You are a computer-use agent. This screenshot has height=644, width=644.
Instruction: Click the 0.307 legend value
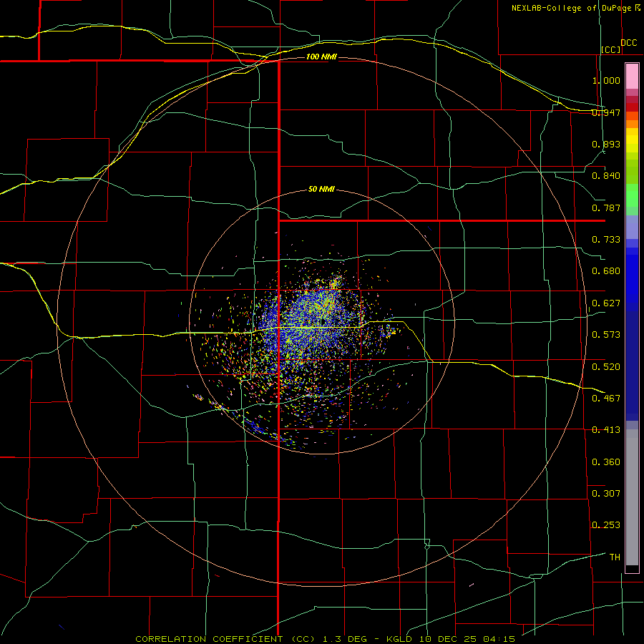tap(606, 494)
